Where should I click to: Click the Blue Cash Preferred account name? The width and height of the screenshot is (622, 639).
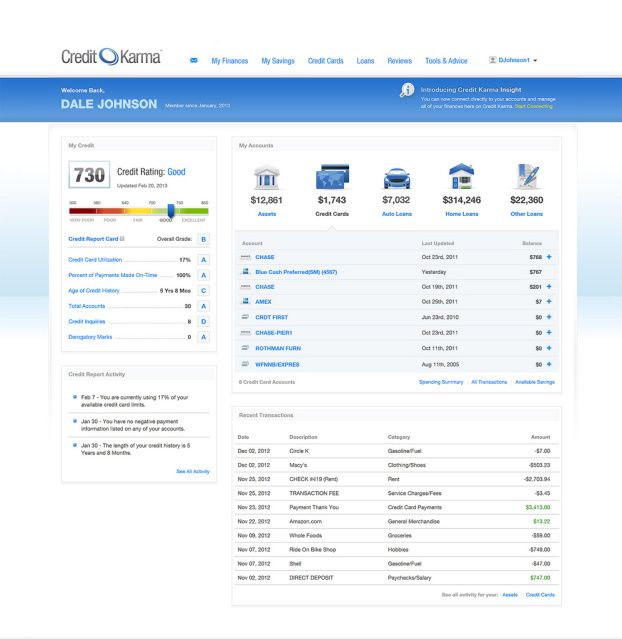point(296,272)
